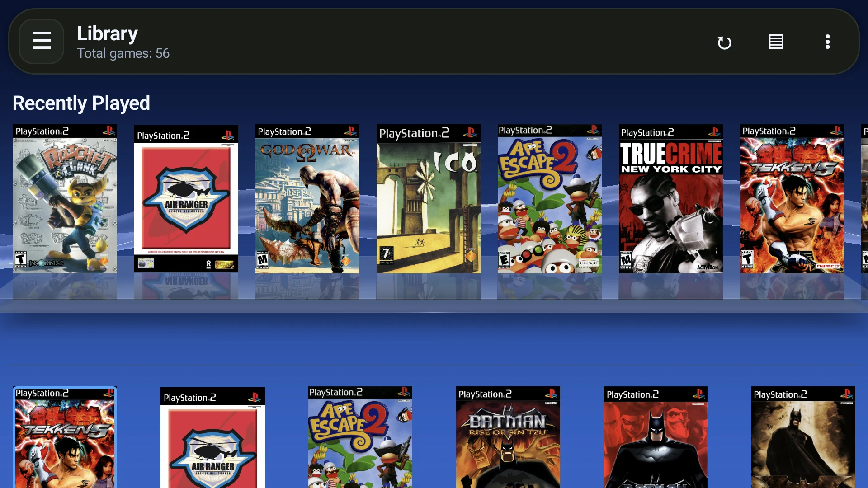
Task: Refresh the game library
Action: pyautogui.click(x=724, y=42)
